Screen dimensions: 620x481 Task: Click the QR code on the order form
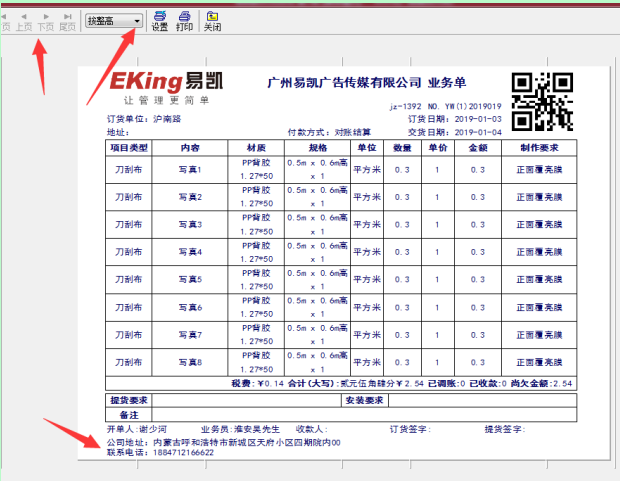pyautogui.click(x=543, y=103)
